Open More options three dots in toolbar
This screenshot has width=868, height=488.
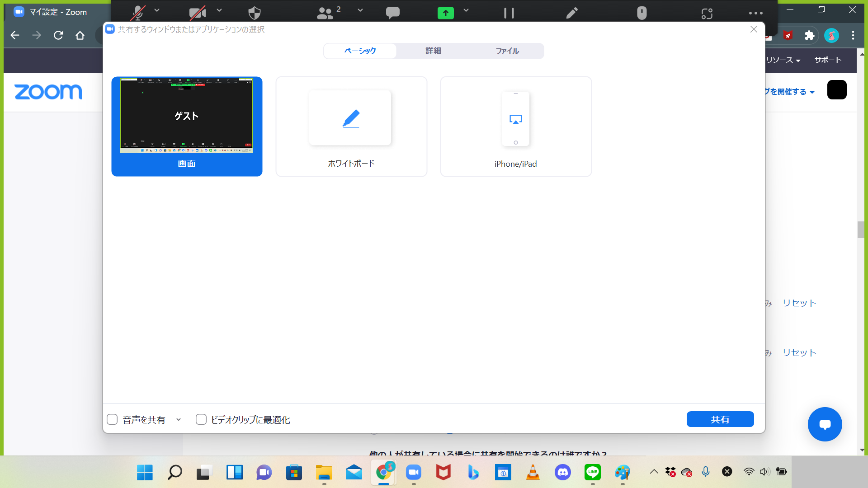click(755, 13)
